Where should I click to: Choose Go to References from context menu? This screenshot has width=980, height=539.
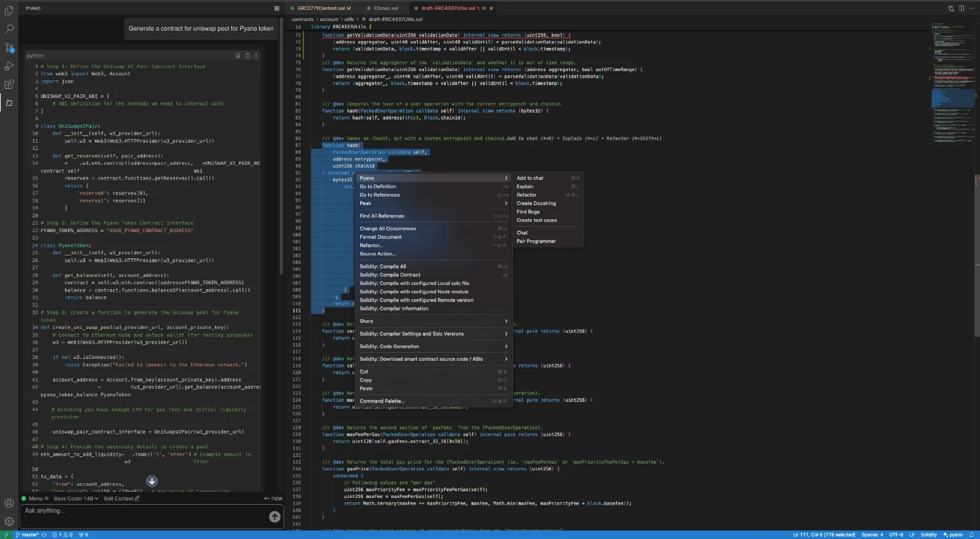point(434,195)
